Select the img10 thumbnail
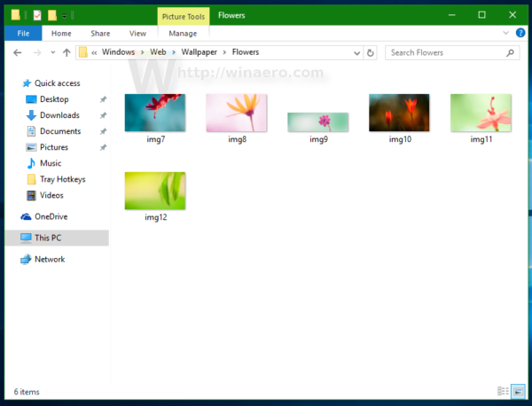The width and height of the screenshot is (532, 406). (x=399, y=113)
